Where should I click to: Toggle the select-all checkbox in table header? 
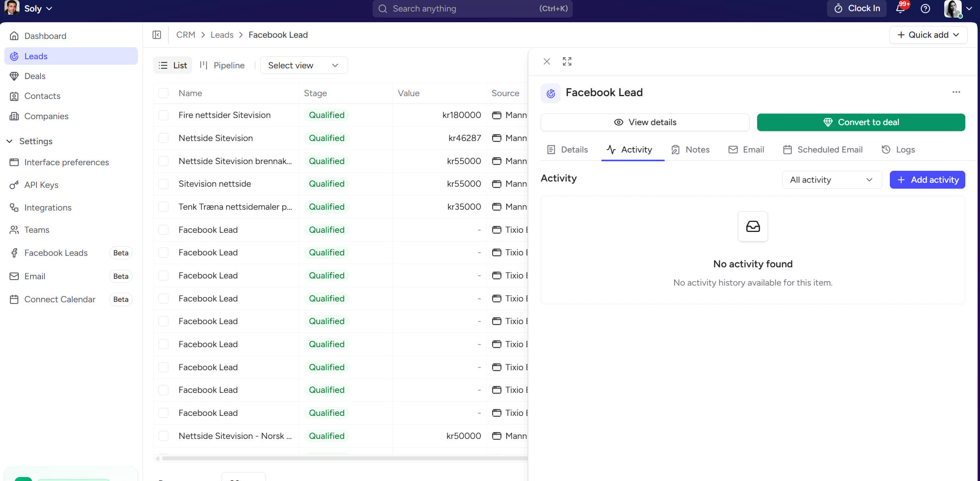[163, 93]
